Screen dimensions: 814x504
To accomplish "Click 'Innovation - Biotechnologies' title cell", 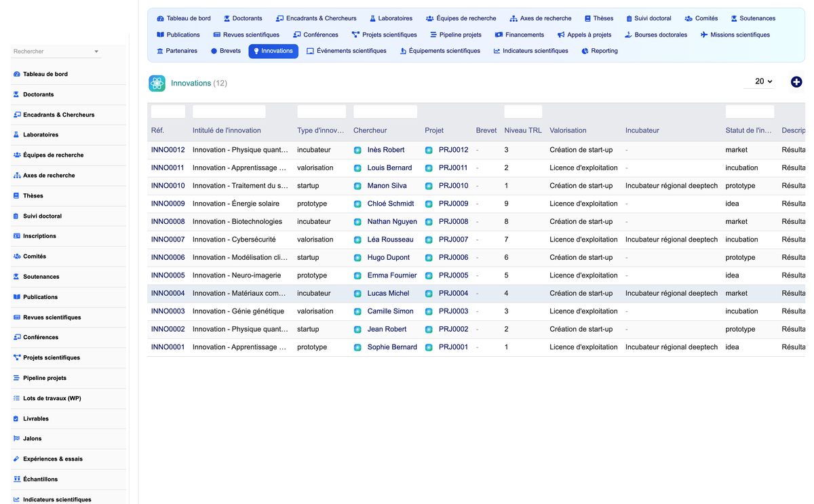I will point(237,222).
